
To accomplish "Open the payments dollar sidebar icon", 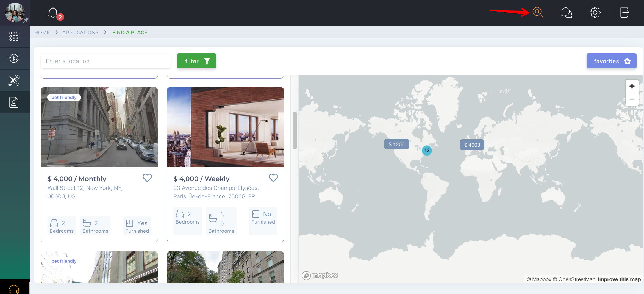I will point(14,58).
